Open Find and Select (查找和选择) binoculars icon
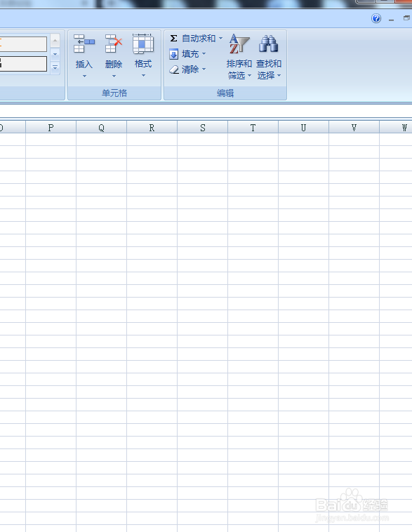 tap(268, 44)
